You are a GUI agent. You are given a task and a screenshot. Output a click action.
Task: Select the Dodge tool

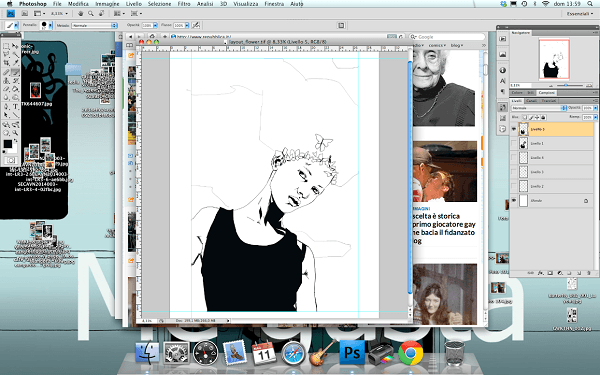15,97
